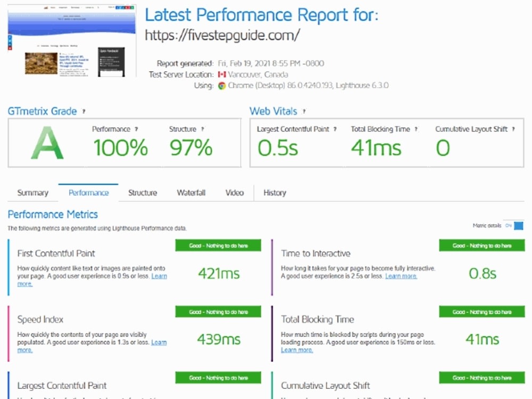Screen dimensions: 532x399
Task: Click the Vancouver, Canada location text
Action: [x=258, y=74]
